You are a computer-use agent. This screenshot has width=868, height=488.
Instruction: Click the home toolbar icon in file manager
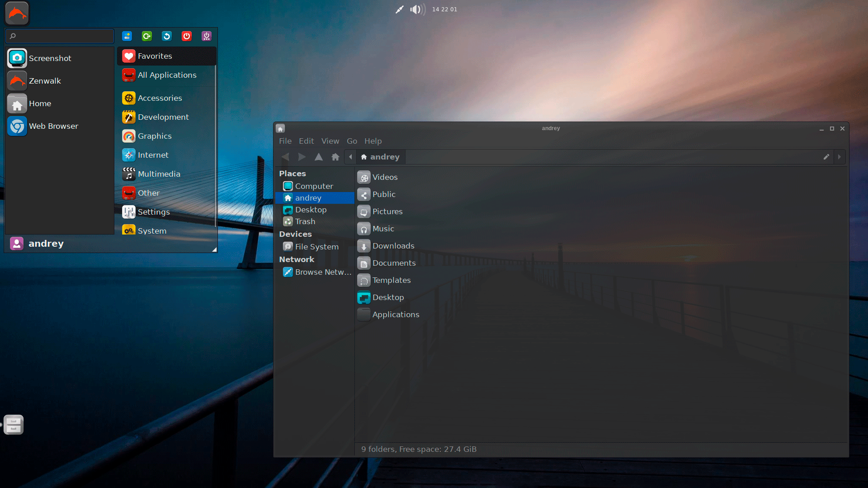(x=335, y=157)
